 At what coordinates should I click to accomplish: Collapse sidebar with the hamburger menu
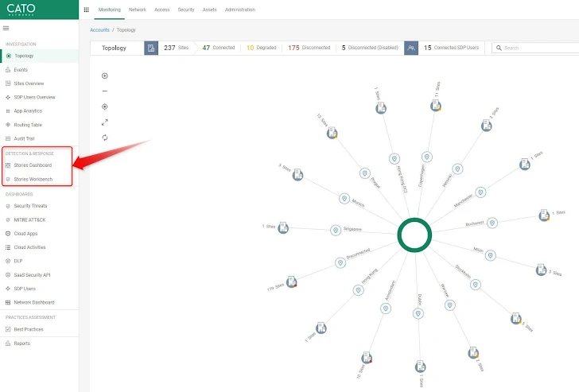pyautogui.click(x=7, y=28)
